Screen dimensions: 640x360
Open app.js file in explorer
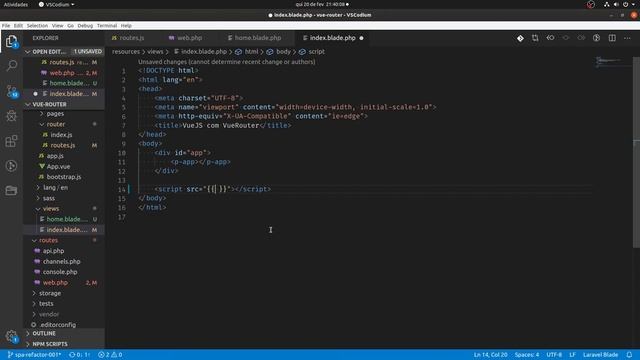point(55,156)
